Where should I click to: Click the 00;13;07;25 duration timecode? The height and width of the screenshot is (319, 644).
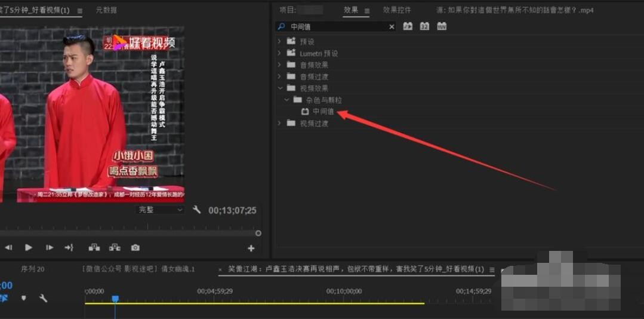click(232, 210)
